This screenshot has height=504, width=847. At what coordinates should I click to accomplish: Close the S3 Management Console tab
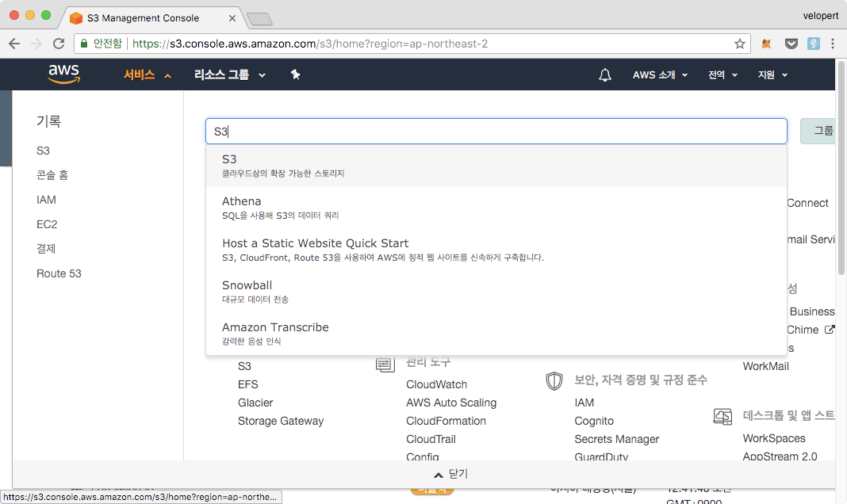point(232,18)
